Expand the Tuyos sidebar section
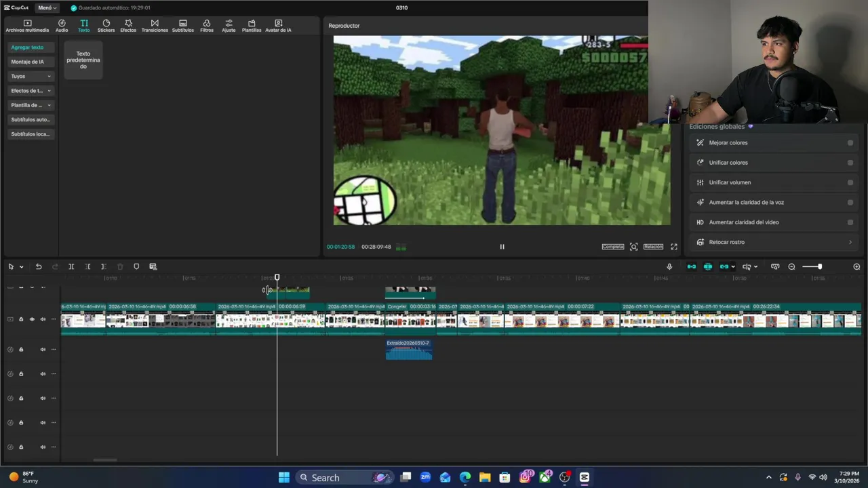Viewport: 868px width, 488px height. pyautogui.click(x=31, y=76)
